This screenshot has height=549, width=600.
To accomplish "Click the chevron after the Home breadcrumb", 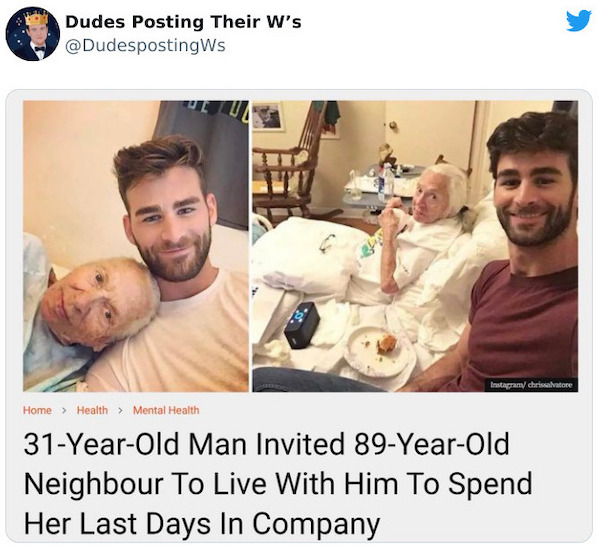I will [x=64, y=410].
